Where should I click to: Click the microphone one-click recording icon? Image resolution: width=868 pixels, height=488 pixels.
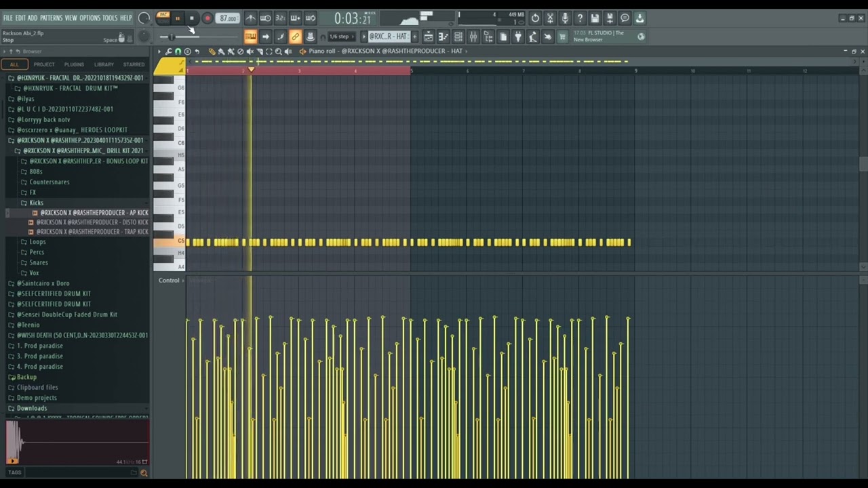coord(565,18)
